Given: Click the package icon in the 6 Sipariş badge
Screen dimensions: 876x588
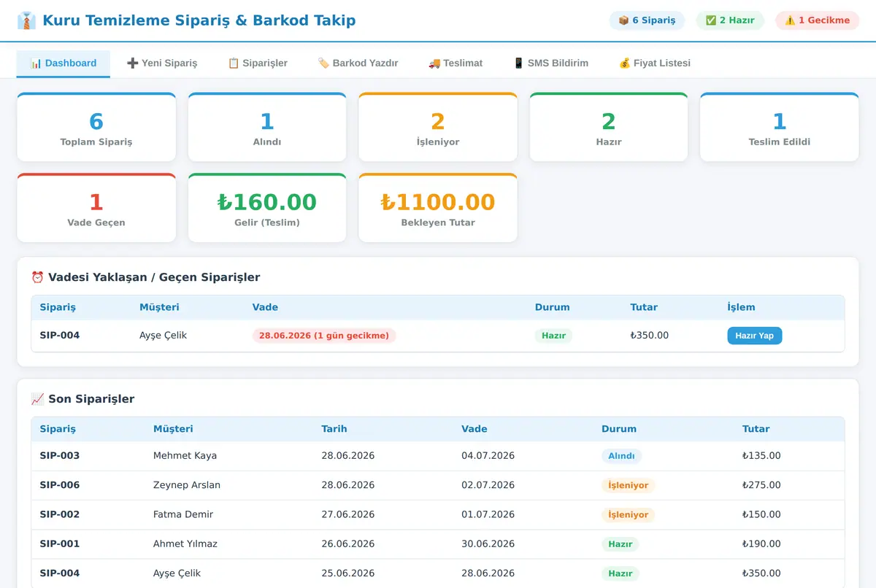Looking at the screenshot, I should click(623, 20).
